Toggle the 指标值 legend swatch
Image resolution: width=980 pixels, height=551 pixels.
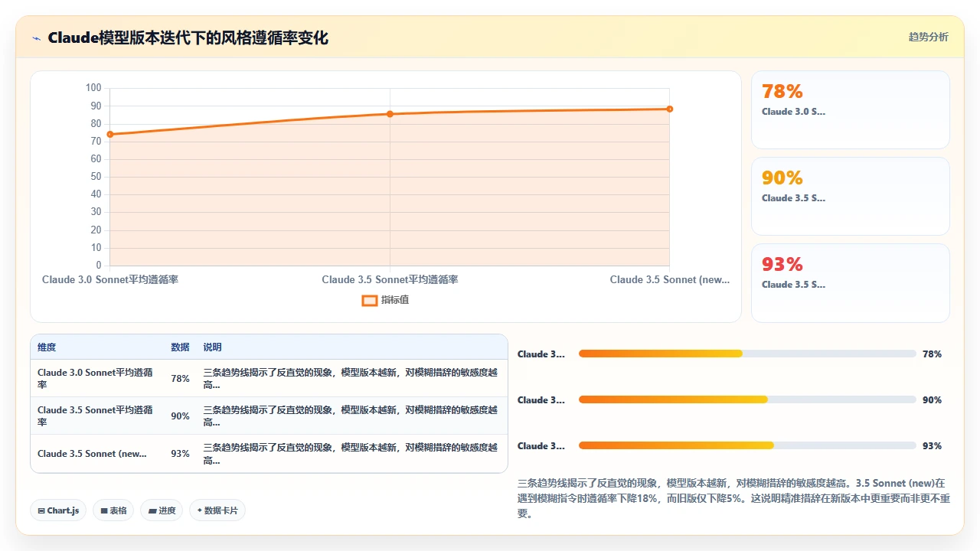(369, 300)
